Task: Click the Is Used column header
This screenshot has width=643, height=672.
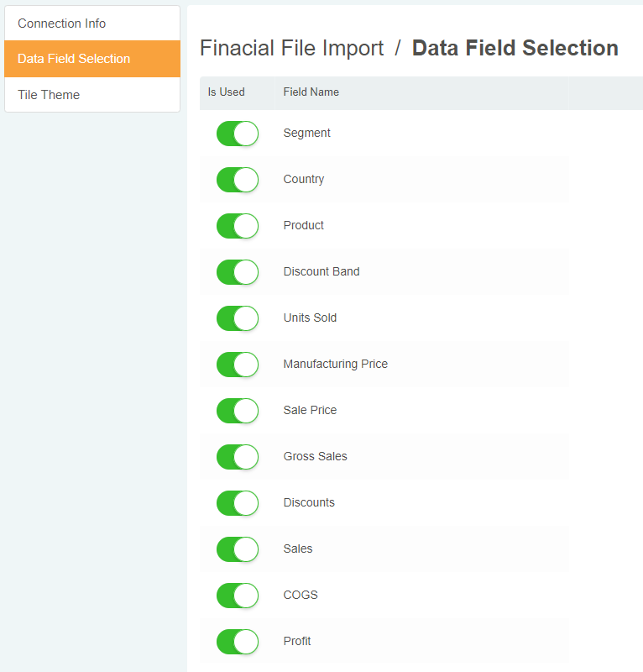Action: (227, 92)
